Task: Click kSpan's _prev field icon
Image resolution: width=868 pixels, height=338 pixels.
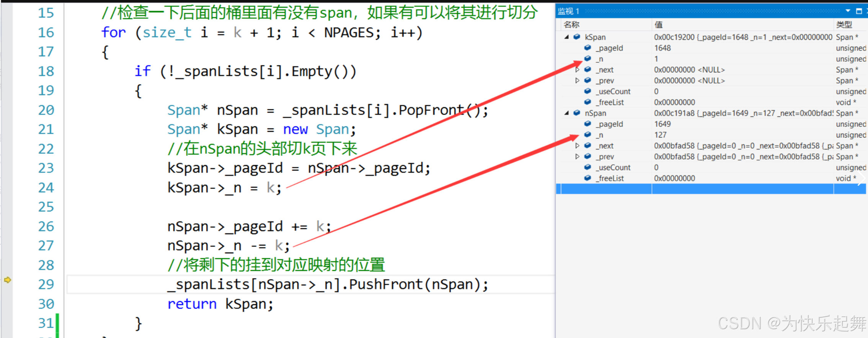Action: pyautogui.click(x=587, y=80)
